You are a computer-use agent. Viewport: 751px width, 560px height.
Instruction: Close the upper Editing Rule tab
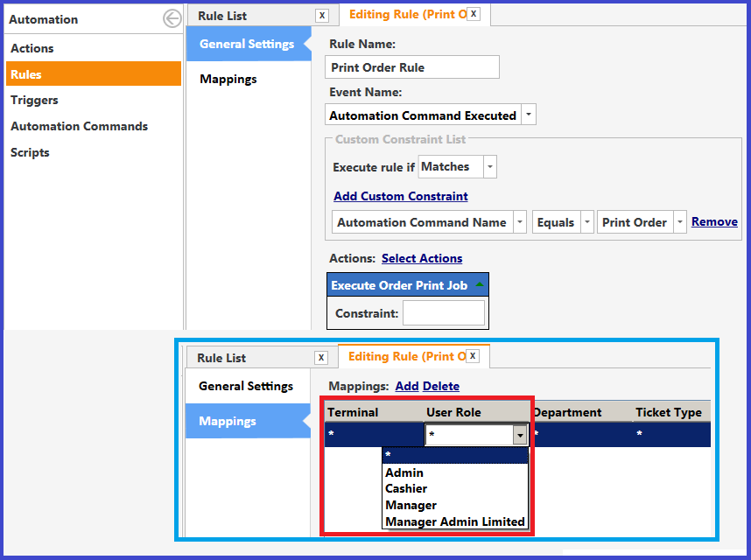[473, 14]
